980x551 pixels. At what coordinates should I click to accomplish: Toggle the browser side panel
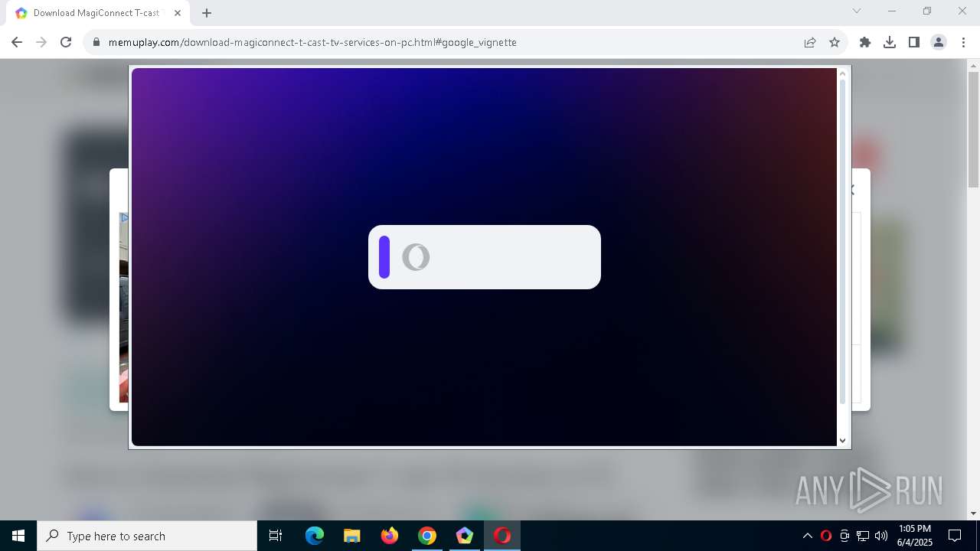pos(914,42)
